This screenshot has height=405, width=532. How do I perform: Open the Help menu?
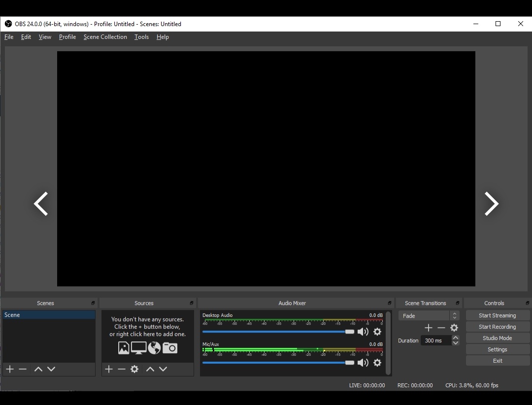(163, 37)
